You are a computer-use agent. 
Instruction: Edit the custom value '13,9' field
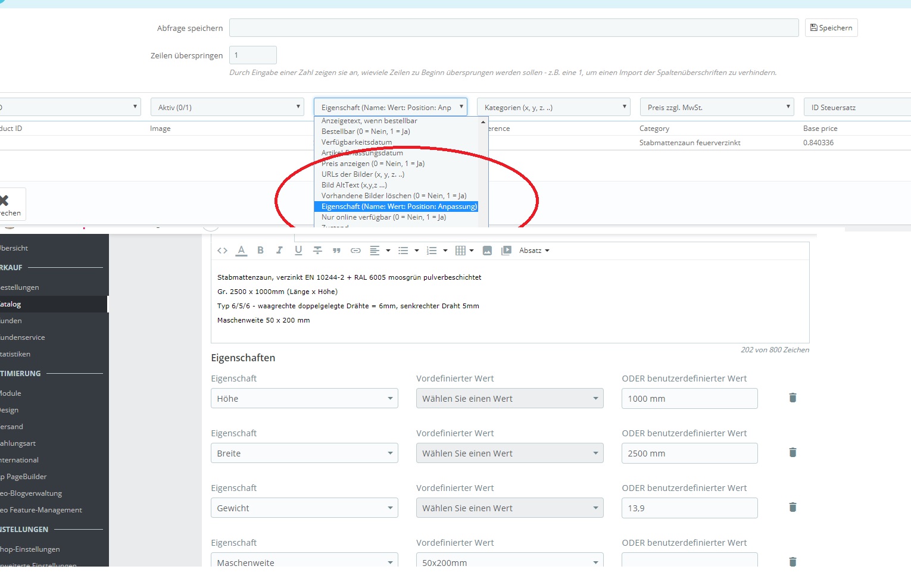[x=690, y=508]
